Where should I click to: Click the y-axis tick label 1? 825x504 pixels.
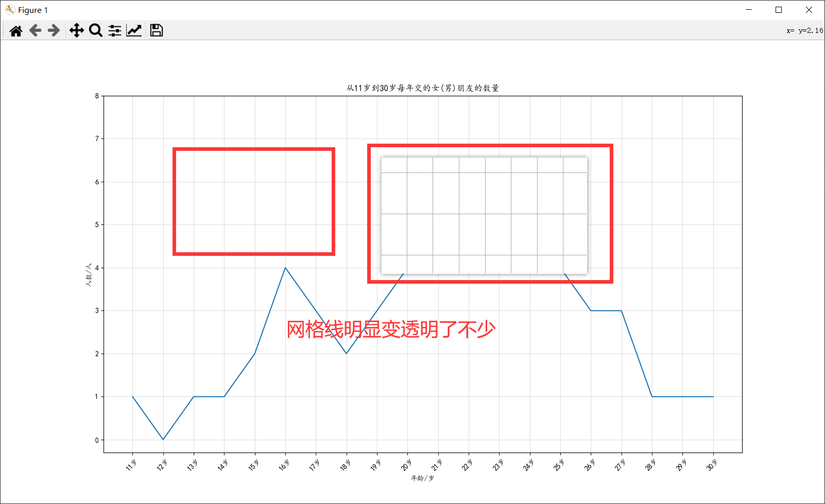point(97,396)
